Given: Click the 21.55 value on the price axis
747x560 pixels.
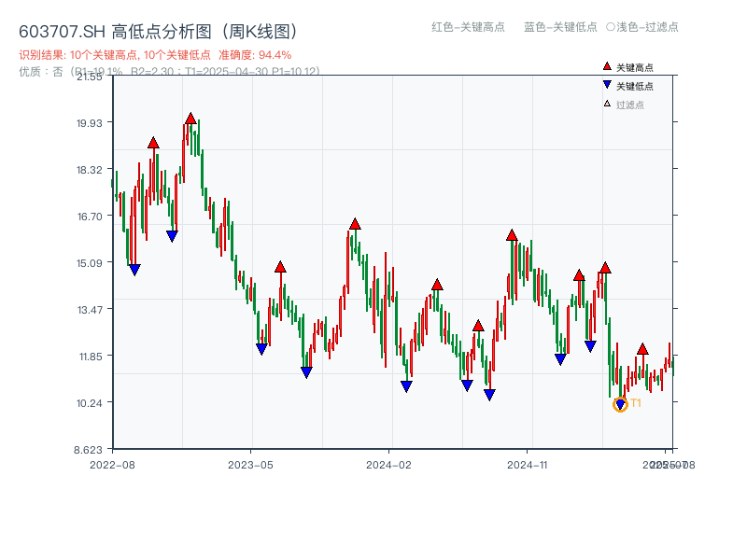Looking at the screenshot, I should [92, 79].
